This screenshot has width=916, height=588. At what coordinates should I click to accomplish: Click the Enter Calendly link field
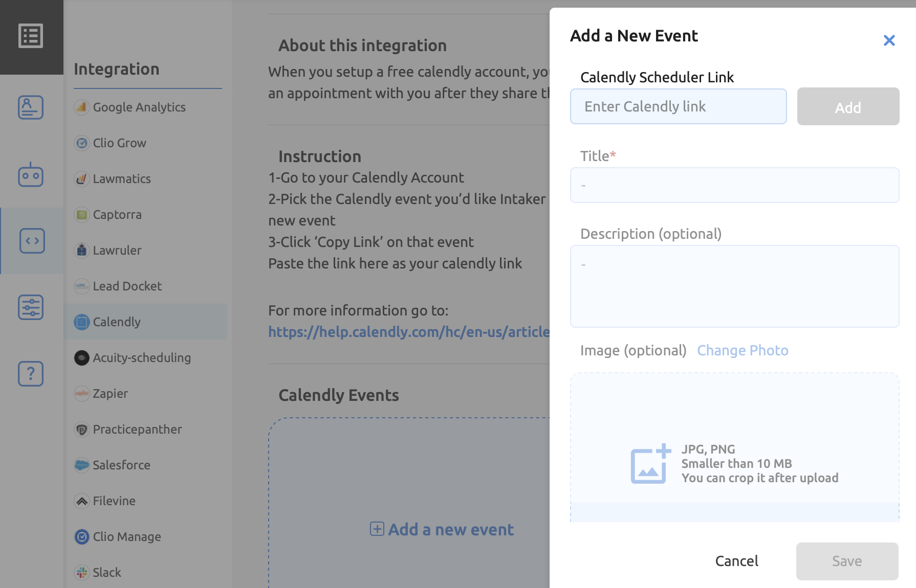click(678, 106)
